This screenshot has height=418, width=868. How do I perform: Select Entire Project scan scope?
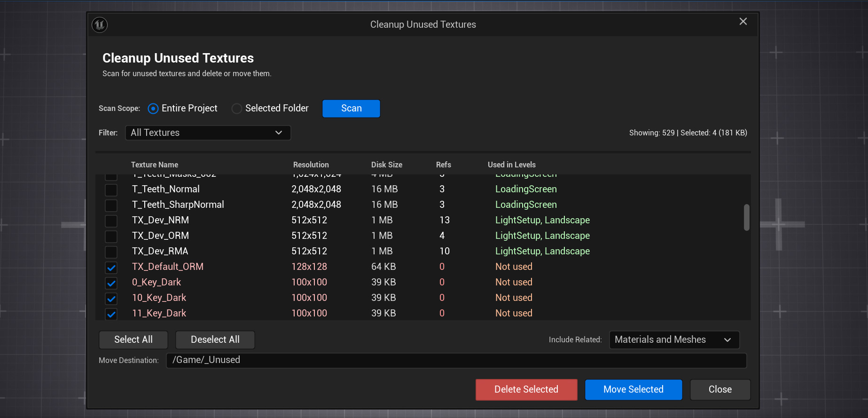(x=182, y=109)
